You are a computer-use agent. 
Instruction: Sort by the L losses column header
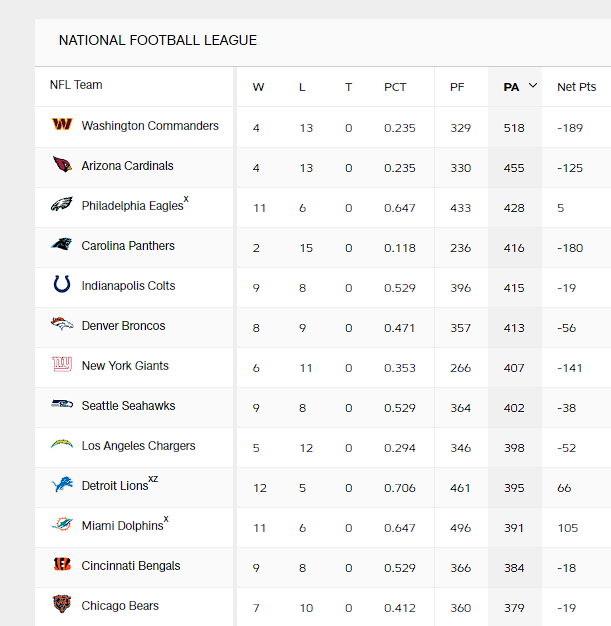pyautogui.click(x=302, y=87)
